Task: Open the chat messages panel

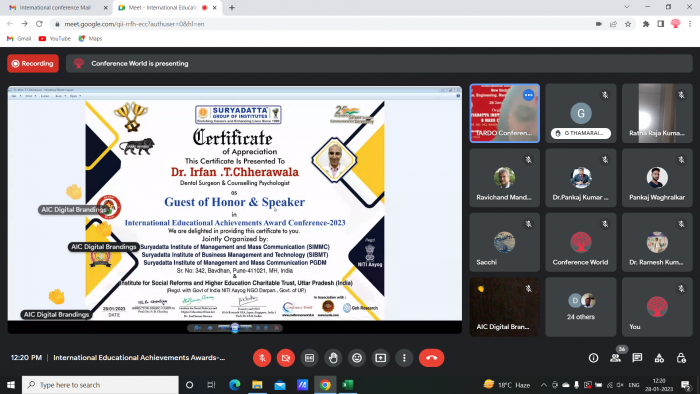Action: coord(637,358)
